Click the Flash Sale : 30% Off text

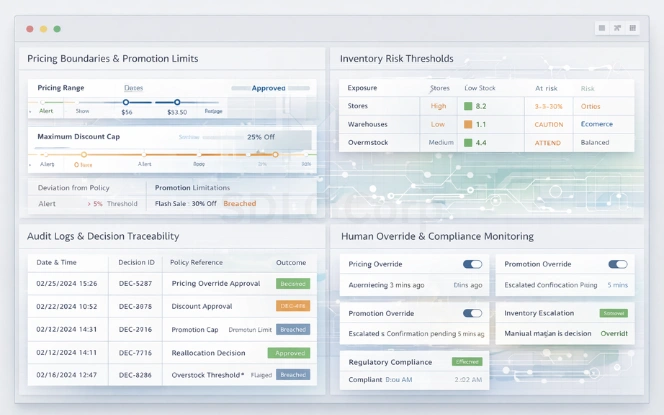click(x=185, y=204)
